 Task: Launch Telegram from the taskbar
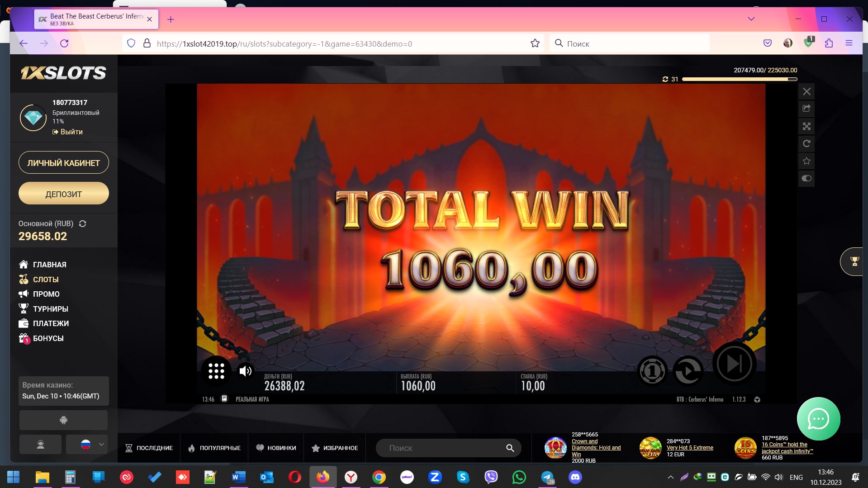(548, 477)
